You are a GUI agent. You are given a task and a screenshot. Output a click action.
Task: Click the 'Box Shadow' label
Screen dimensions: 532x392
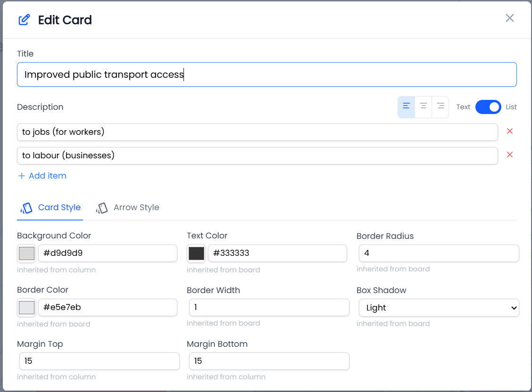382,290
